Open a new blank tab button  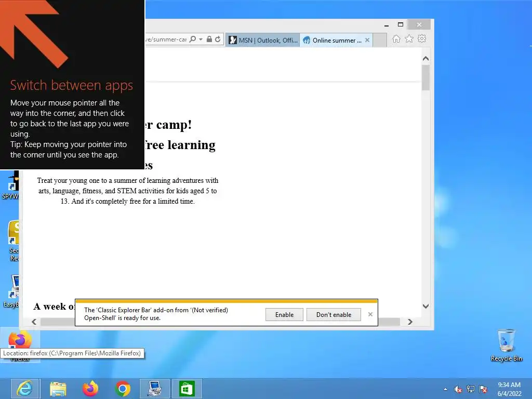(380, 41)
